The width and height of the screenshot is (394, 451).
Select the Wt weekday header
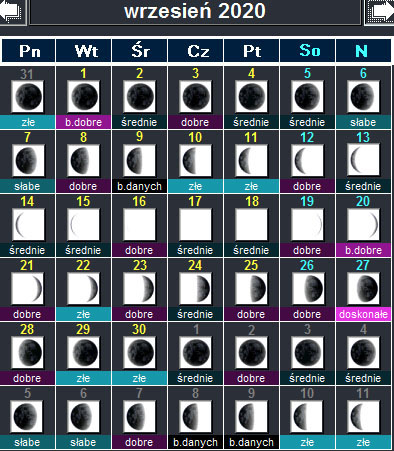click(84, 51)
